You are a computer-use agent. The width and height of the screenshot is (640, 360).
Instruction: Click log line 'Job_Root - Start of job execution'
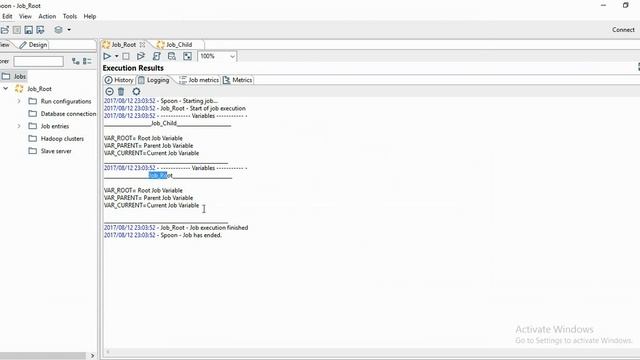pyautogui.click(x=175, y=108)
